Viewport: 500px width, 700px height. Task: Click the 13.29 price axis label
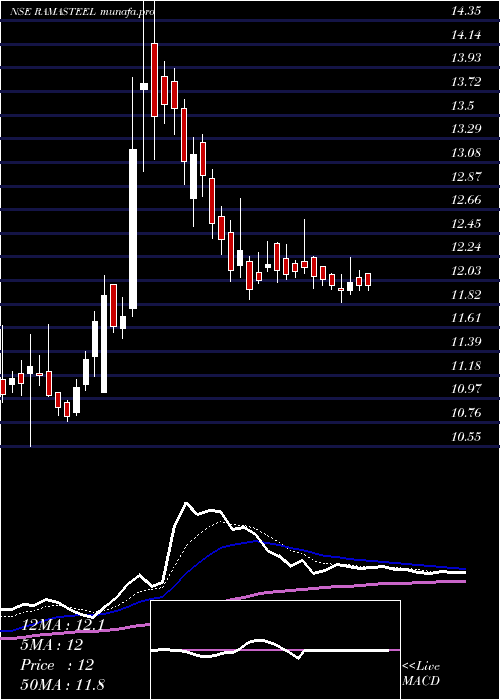466,129
